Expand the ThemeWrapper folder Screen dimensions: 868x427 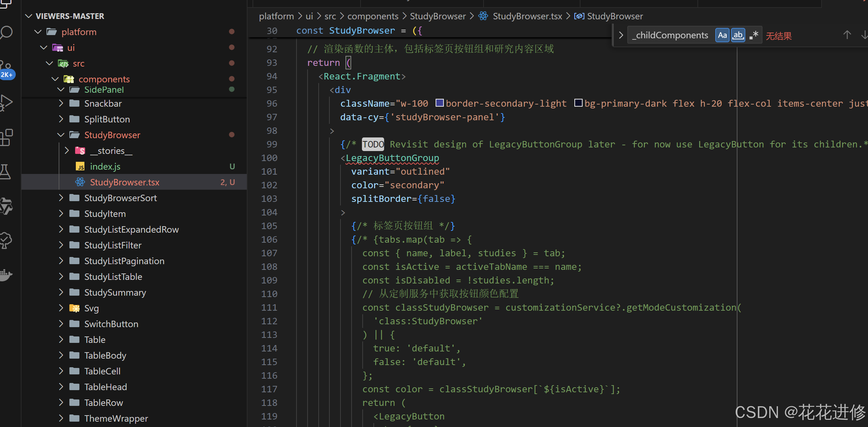pos(61,418)
